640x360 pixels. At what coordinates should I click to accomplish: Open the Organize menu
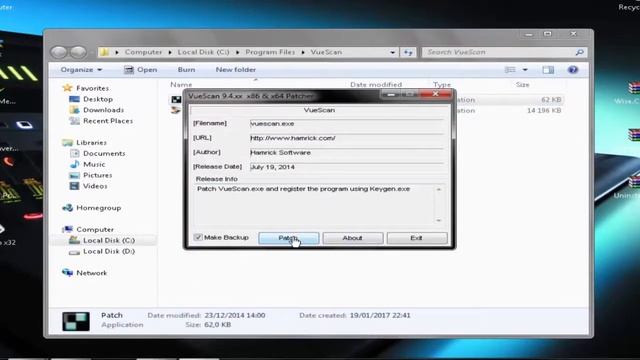pyautogui.click(x=81, y=70)
